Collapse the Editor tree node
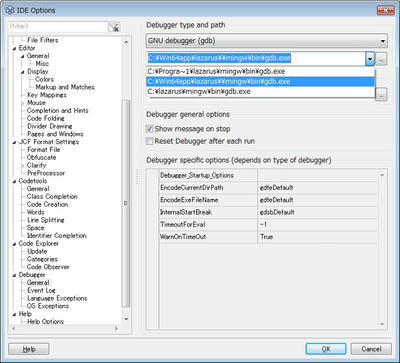 click(x=14, y=49)
